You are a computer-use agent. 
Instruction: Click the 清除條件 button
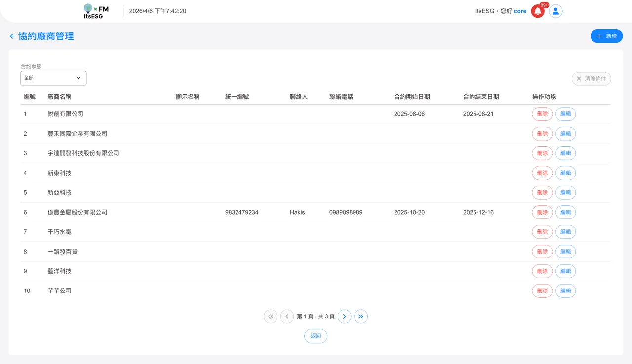tap(592, 79)
